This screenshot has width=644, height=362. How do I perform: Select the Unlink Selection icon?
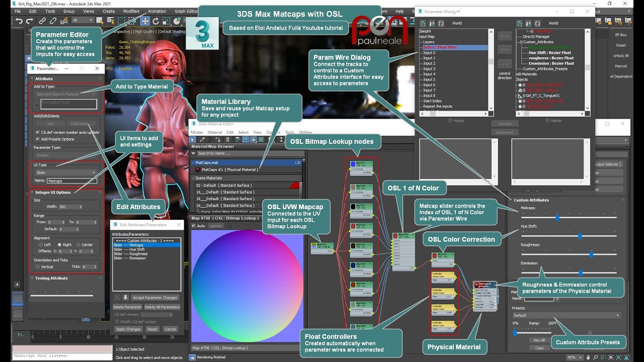point(53,21)
